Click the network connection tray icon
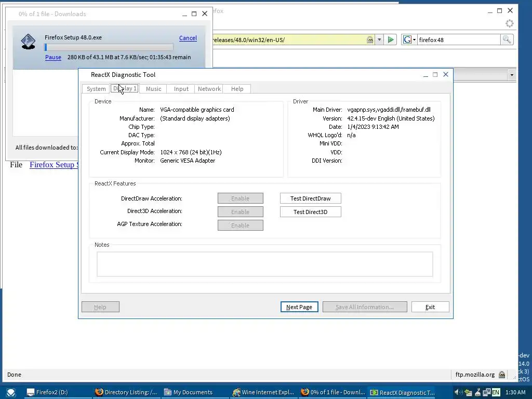532x399 pixels. click(486, 392)
